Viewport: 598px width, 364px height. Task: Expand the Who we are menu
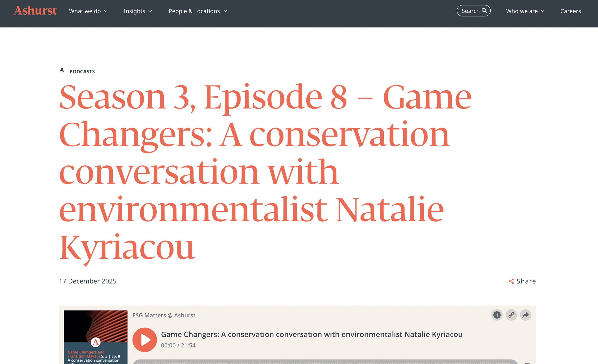[x=525, y=11]
